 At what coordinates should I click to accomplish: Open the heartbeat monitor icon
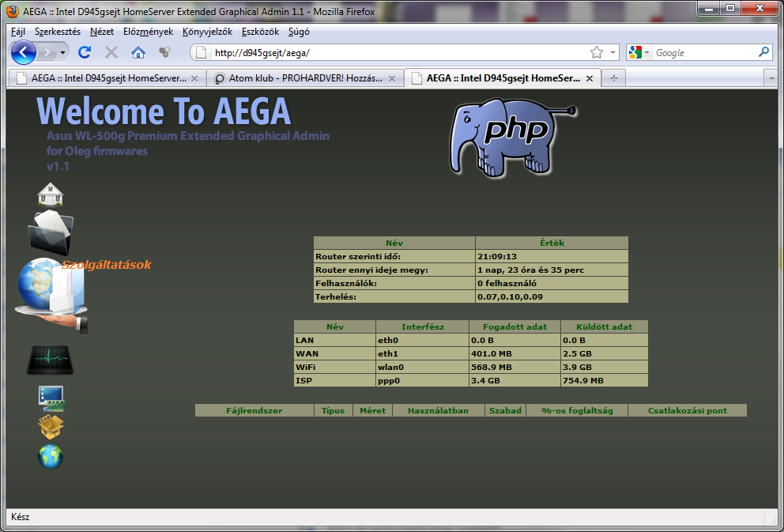click(x=50, y=360)
